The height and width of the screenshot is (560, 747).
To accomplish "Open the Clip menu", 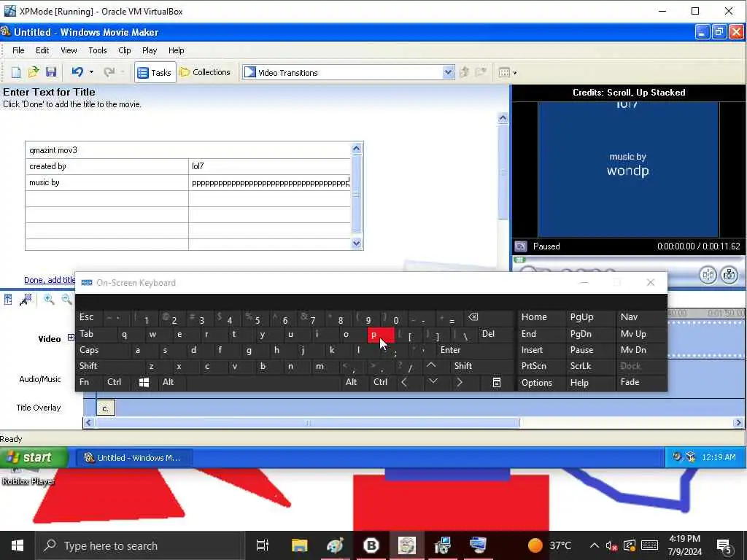I will tap(124, 50).
